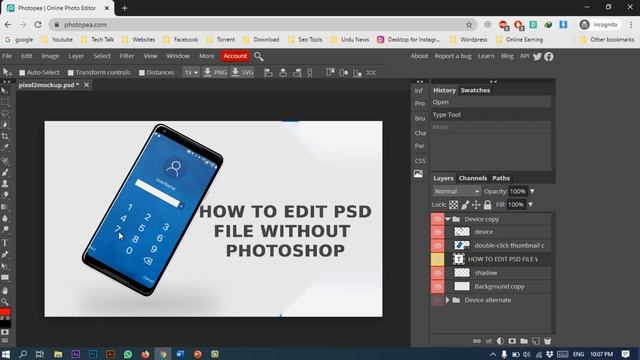Select the Rectangle shape tool
This screenshot has width=640, height=360.
(5, 278)
